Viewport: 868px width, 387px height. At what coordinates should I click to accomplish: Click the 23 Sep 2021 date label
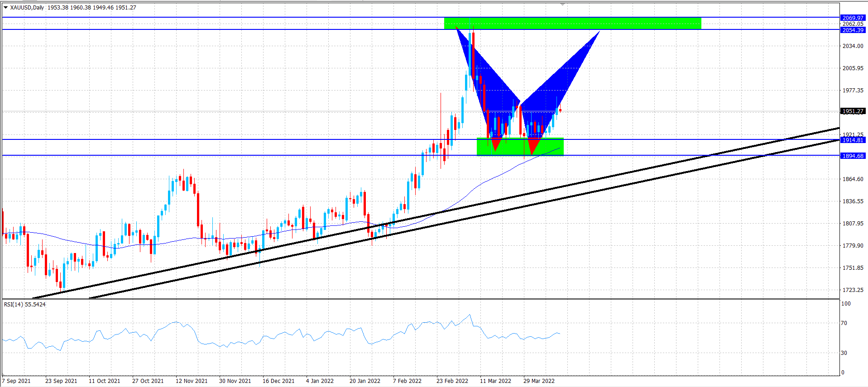[61, 381]
